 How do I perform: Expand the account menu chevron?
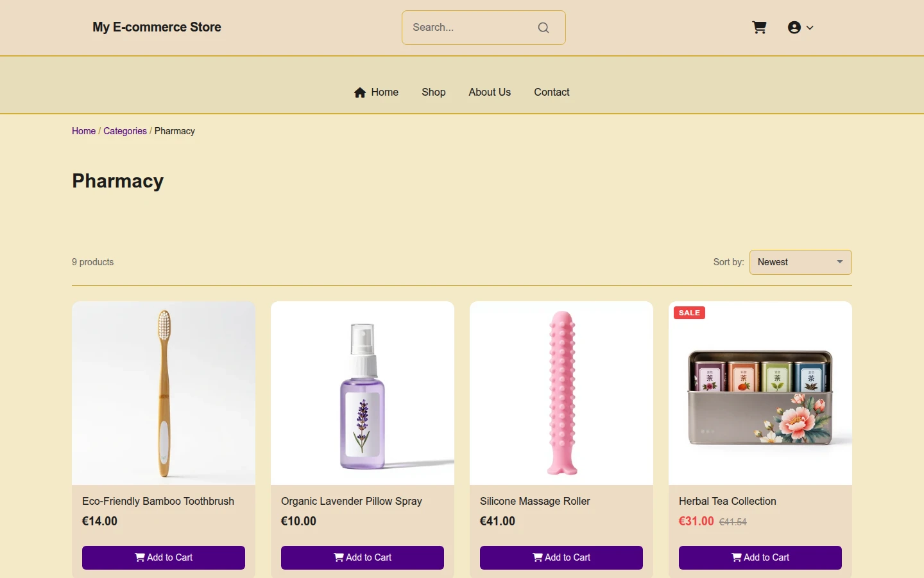[x=810, y=28]
